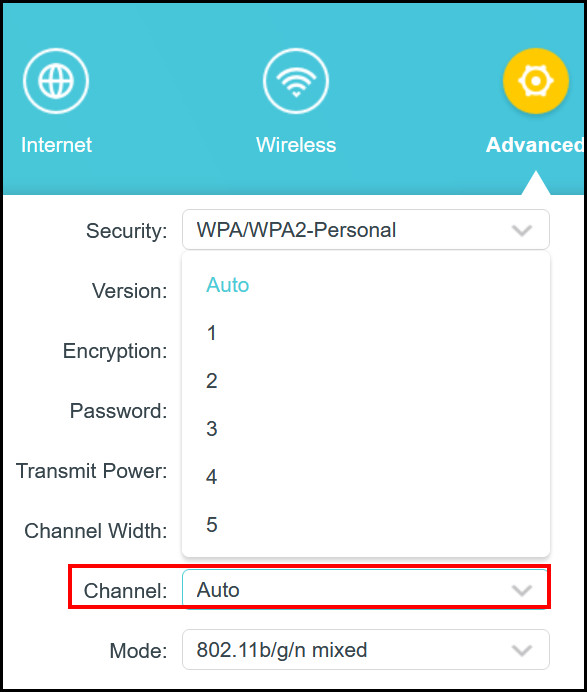Image resolution: width=587 pixels, height=692 pixels.
Task: Open the Internet tab label
Action: point(56,145)
